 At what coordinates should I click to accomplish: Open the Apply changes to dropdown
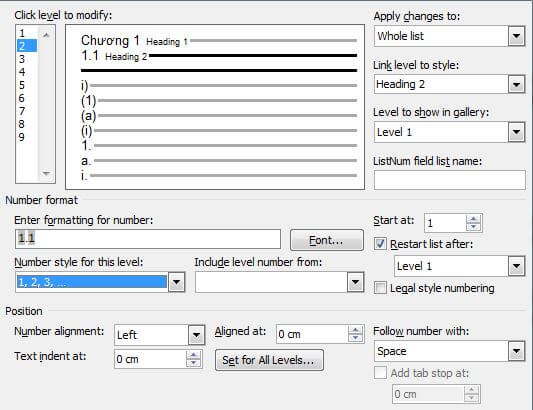[516, 36]
